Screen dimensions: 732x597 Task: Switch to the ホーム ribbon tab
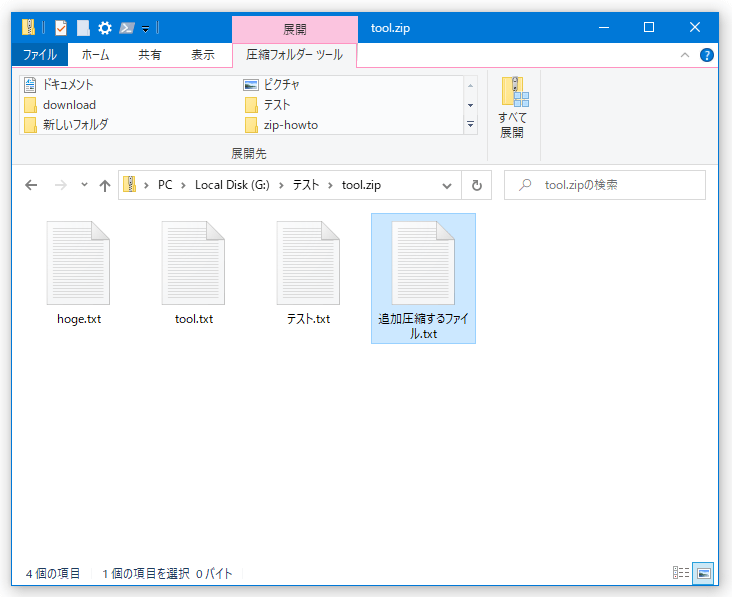[x=95, y=55]
